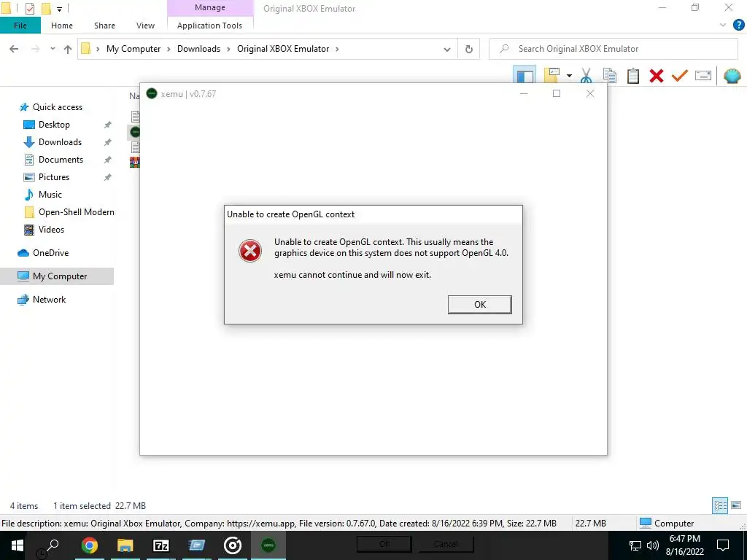Expand the folder options dropdown arrow
This screenshot has width=747, height=560.
tap(569, 76)
